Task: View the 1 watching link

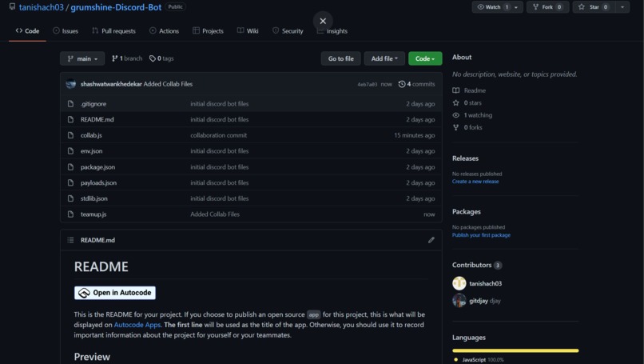Action: 472,115
